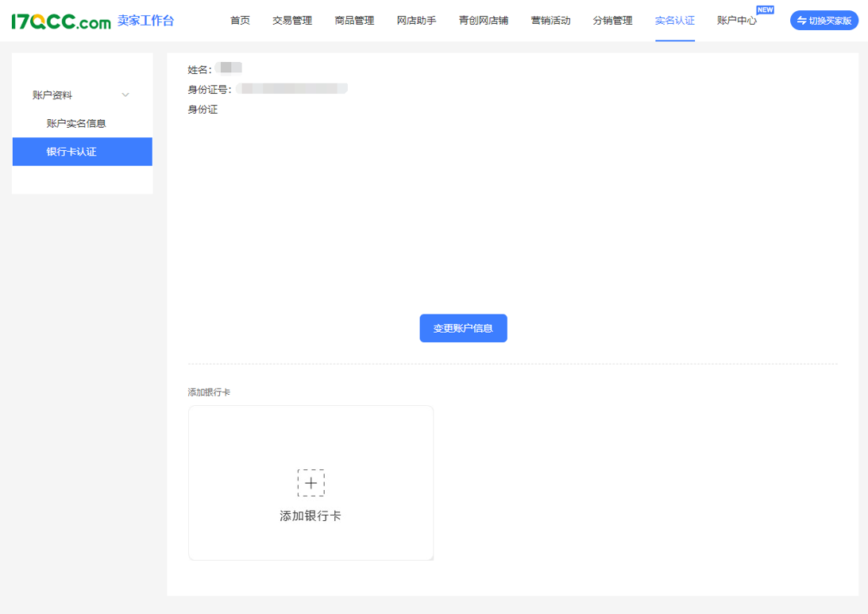Image resolution: width=868 pixels, height=614 pixels.
Task: Click the 账户资料 sidebar section label
Action: click(52, 95)
